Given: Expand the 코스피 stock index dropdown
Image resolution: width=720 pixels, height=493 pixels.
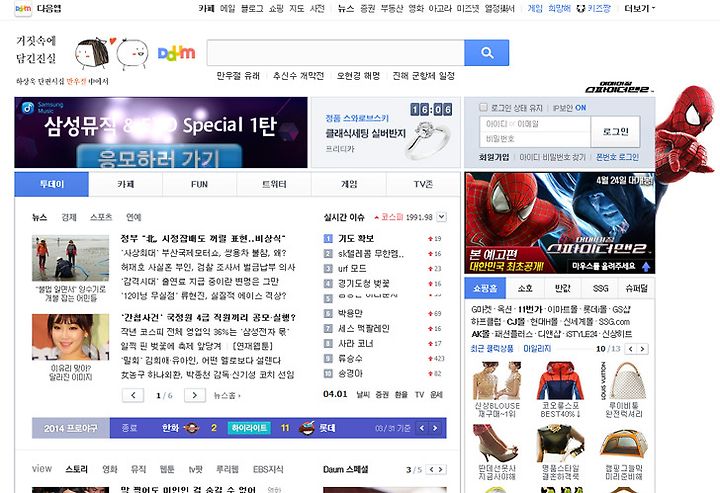Looking at the screenshot, I should pyautogui.click(x=441, y=217).
